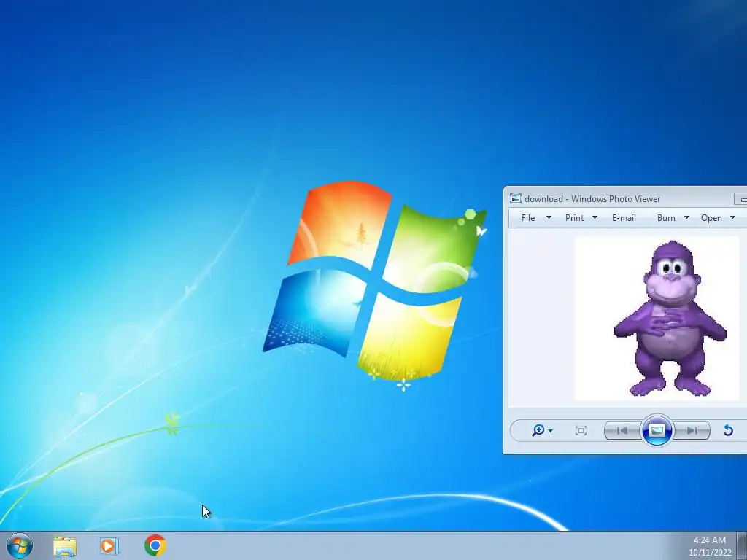Open the Open menu in Photo Viewer
This screenshot has width=747, height=560.
(x=711, y=217)
